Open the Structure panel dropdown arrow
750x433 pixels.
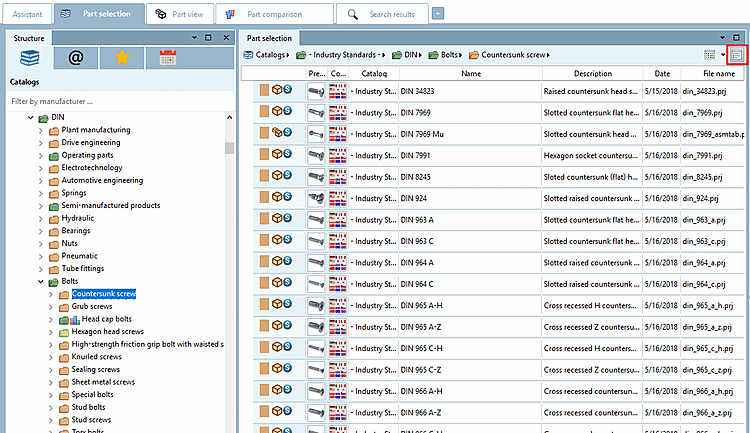tap(194, 38)
